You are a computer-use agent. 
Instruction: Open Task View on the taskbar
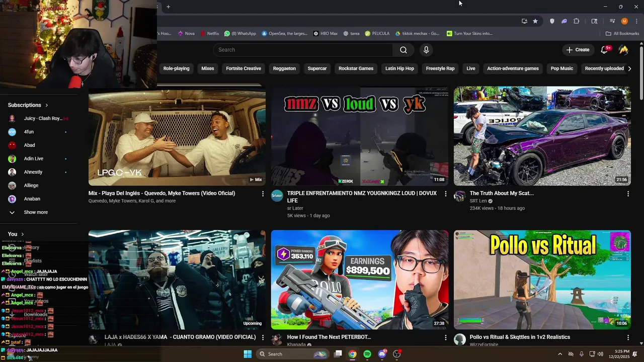pos(338,354)
